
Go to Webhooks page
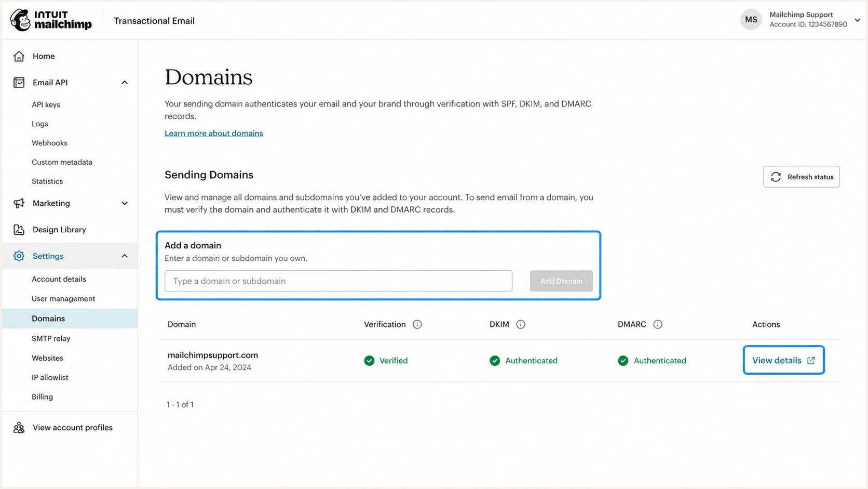pyautogui.click(x=49, y=143)
